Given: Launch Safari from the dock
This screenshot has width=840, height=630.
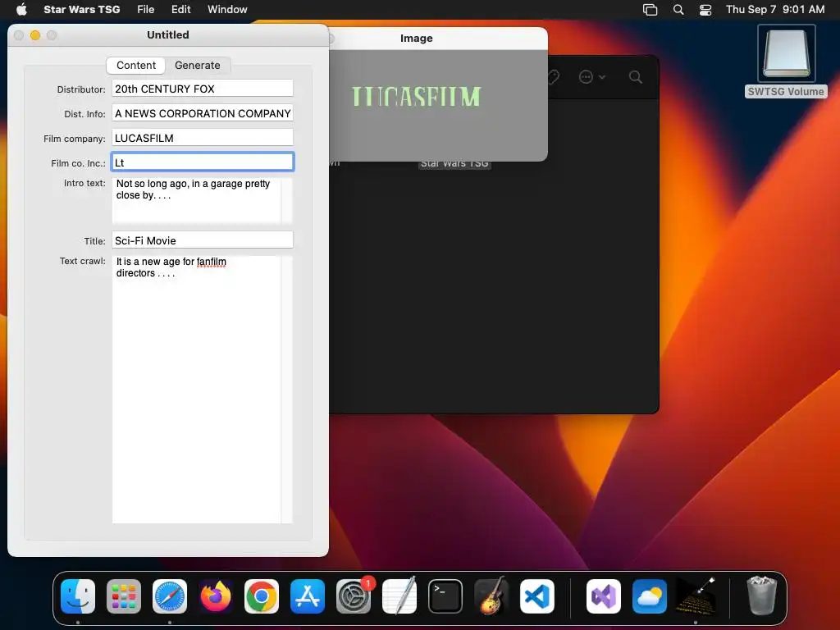Looking at the screenshot, I should [x=170, y=596].
